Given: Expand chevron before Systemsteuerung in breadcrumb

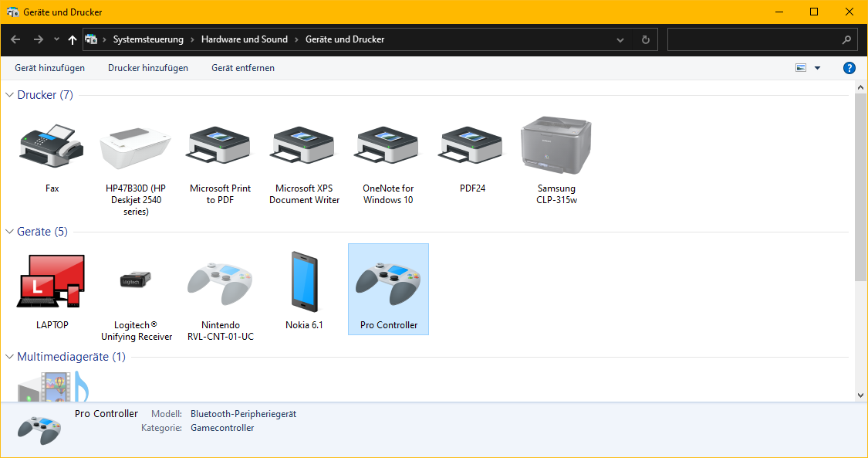Looking at the screenshot, I should tap(105, 39).
